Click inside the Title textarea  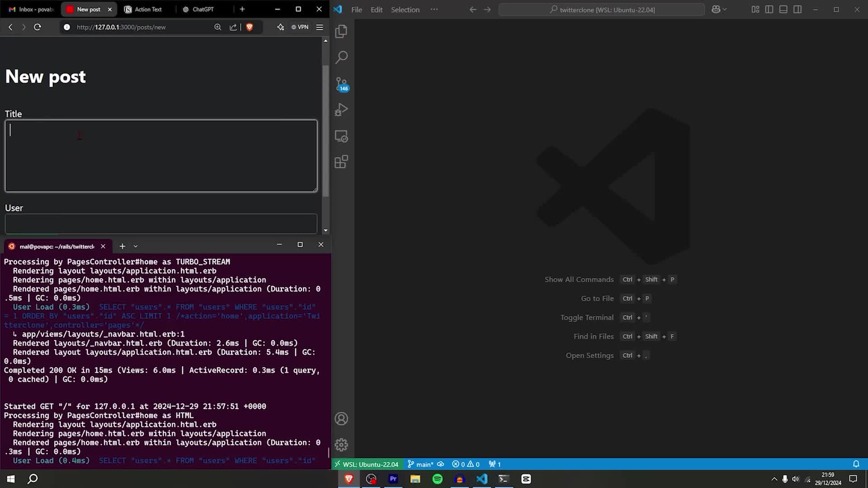pyautogui.click(x=160, y=156)
